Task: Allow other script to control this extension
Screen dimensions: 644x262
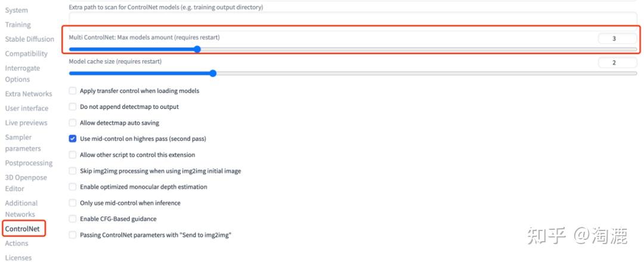Action: tap(73, 155)
